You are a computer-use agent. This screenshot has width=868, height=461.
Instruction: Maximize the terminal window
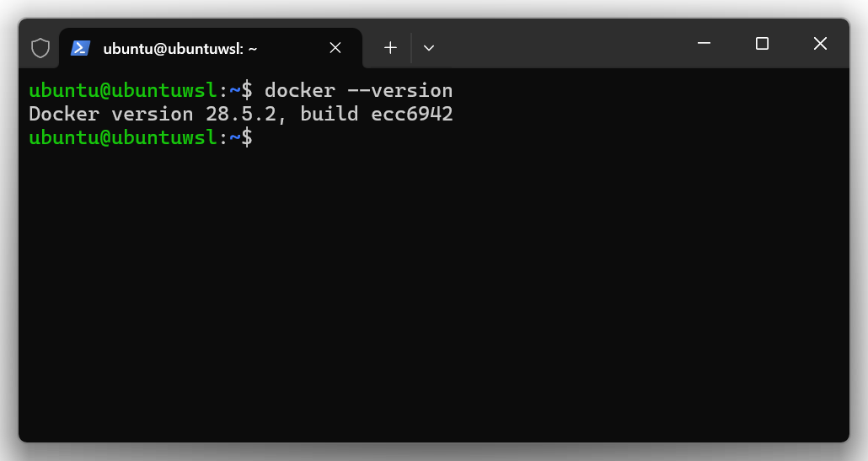tap(762, 44)
